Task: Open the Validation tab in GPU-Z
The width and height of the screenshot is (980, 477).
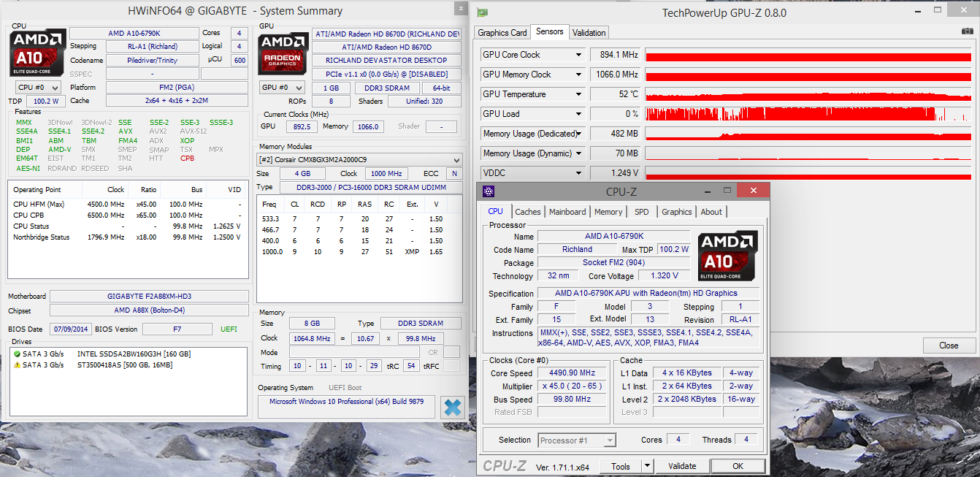Action: coord(589,32)
